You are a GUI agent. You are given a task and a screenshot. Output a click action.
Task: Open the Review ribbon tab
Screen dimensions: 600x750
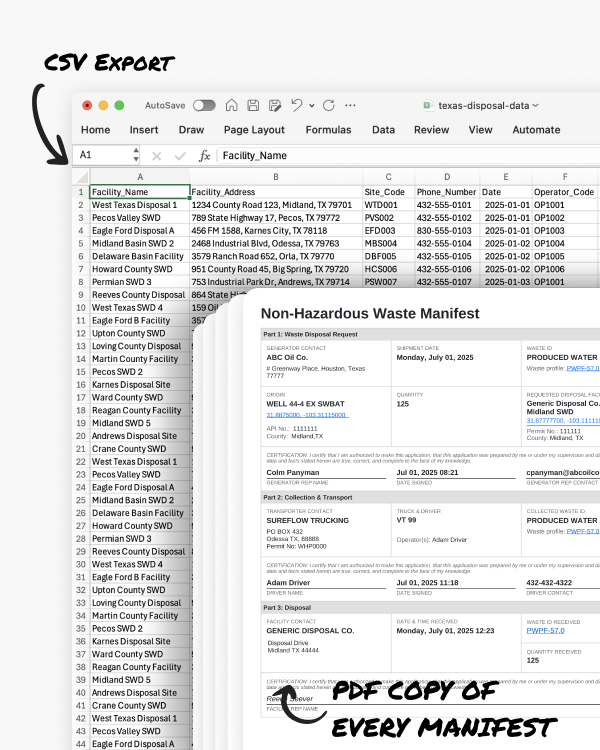pos(432,130)
